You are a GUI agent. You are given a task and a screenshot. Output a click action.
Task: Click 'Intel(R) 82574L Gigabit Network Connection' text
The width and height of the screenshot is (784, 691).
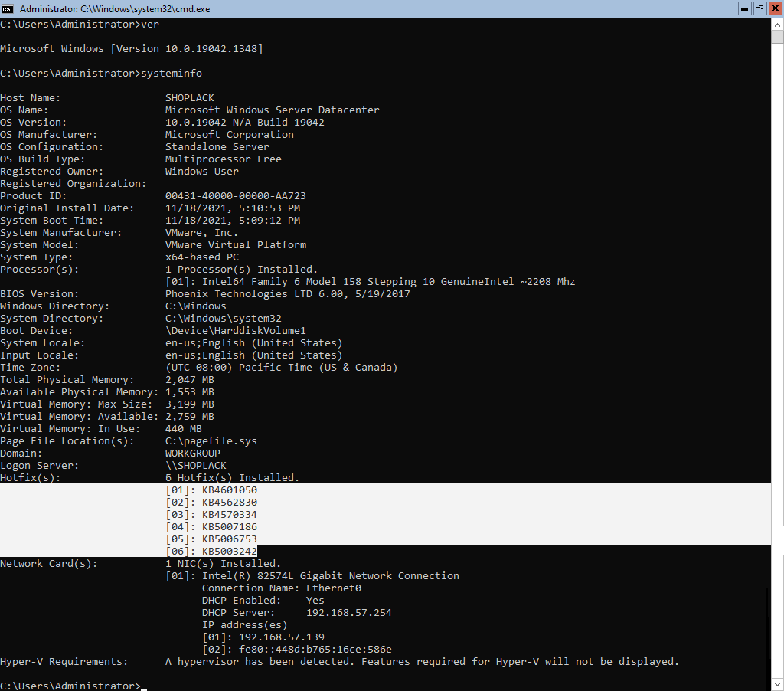coord(331,576)
